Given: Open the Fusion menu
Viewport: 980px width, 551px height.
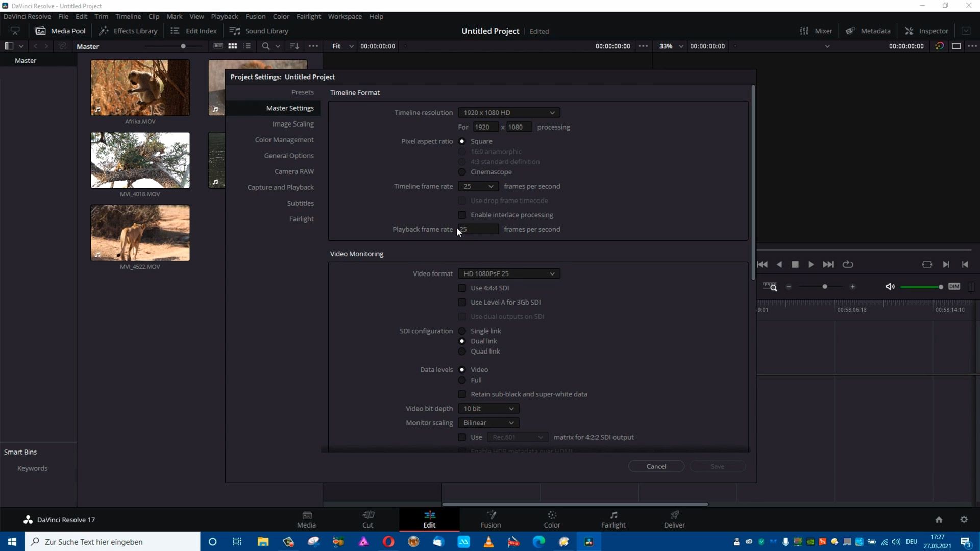Looking at the screenshot, I should (255, 16).
